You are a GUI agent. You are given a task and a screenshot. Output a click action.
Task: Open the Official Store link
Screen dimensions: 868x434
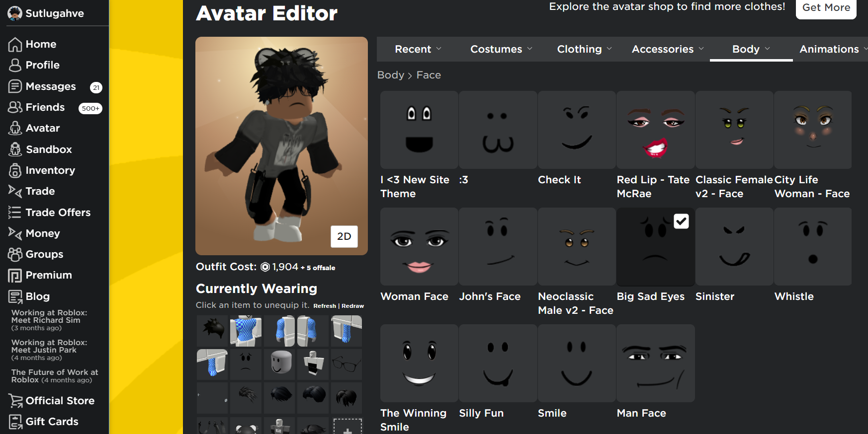(x=51, y=401)
